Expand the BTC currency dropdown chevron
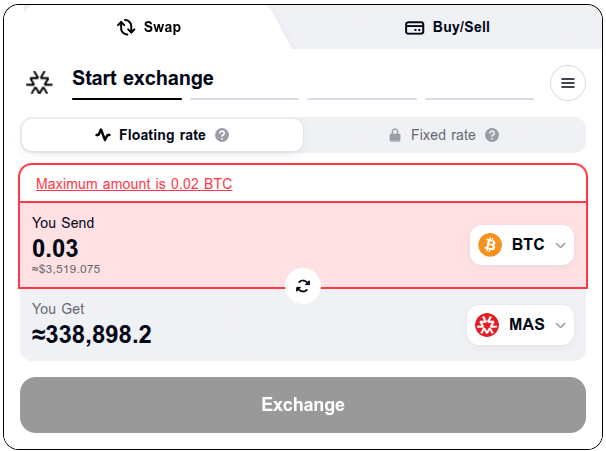Image resolution: width=606 pixels, height=451 pixels. tap(560, 245)
